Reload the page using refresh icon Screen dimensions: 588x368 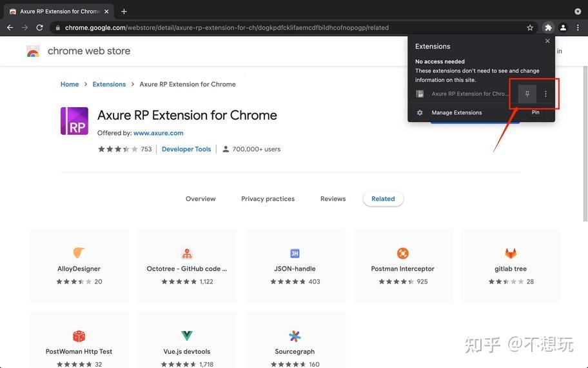click(39, 27)
